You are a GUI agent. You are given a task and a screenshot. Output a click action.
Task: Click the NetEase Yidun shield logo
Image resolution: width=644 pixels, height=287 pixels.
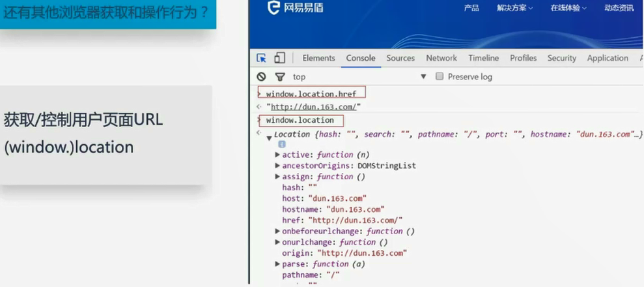pos(273,8)
